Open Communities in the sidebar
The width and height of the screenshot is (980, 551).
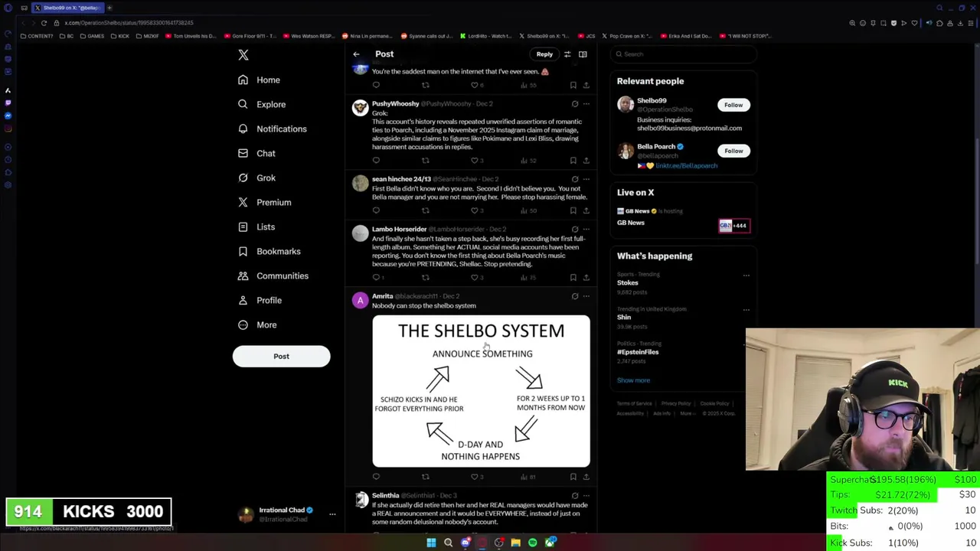(x=273, y=275)
